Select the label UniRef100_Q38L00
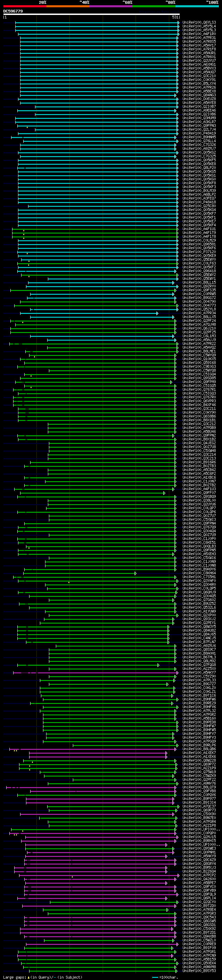Screen dimensions: 222x980 point(199,501)
